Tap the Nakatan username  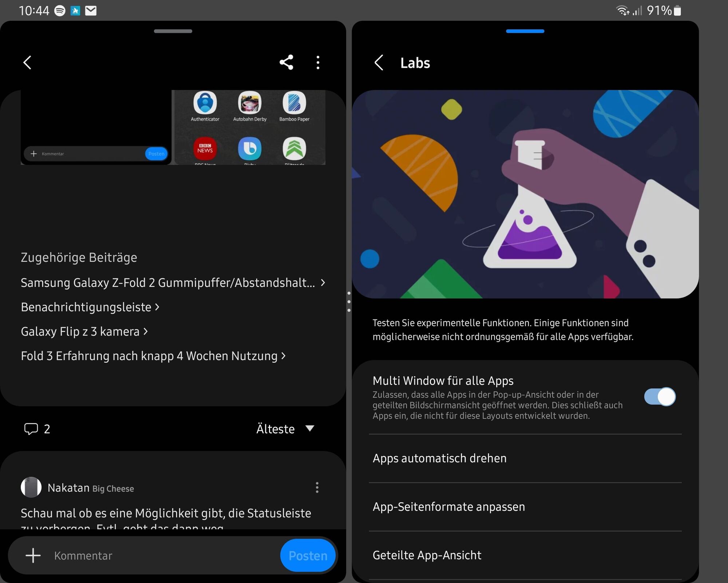[68, 488]
